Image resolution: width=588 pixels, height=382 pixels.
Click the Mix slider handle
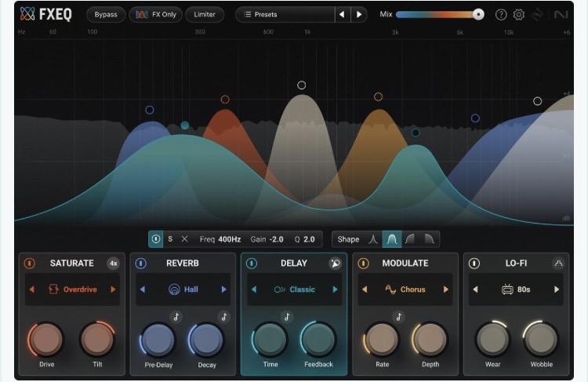(478, 14)
